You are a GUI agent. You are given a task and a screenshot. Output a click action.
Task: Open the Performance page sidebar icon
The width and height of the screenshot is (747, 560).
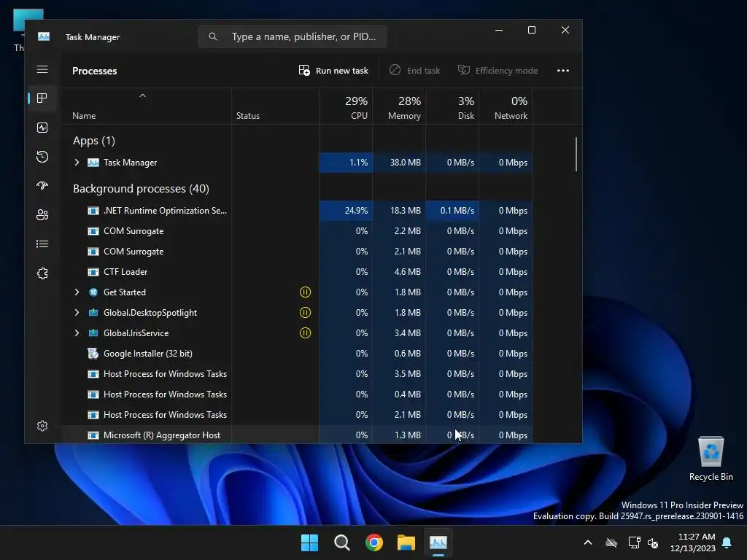(x=42, y=128)
